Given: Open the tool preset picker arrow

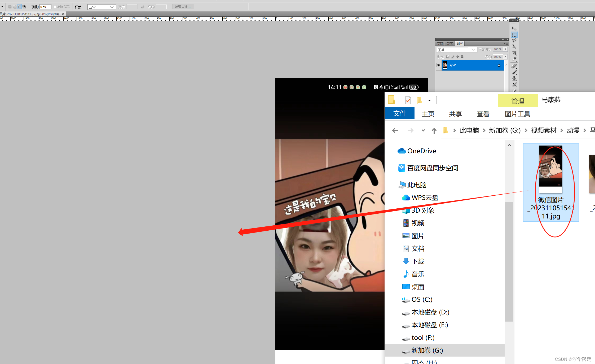Looking at the screenshot, I should pyautogui.click(x=2, y=7).
